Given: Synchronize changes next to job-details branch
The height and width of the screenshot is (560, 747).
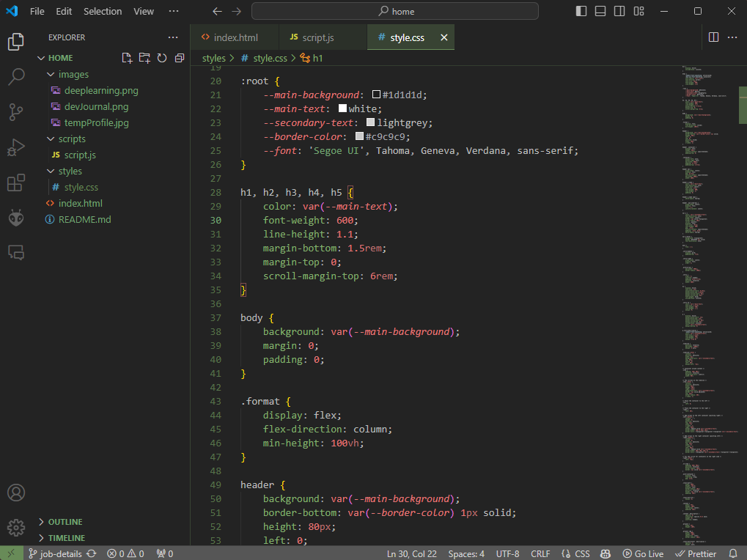Looking at the screenshot, I should [92, 553].
